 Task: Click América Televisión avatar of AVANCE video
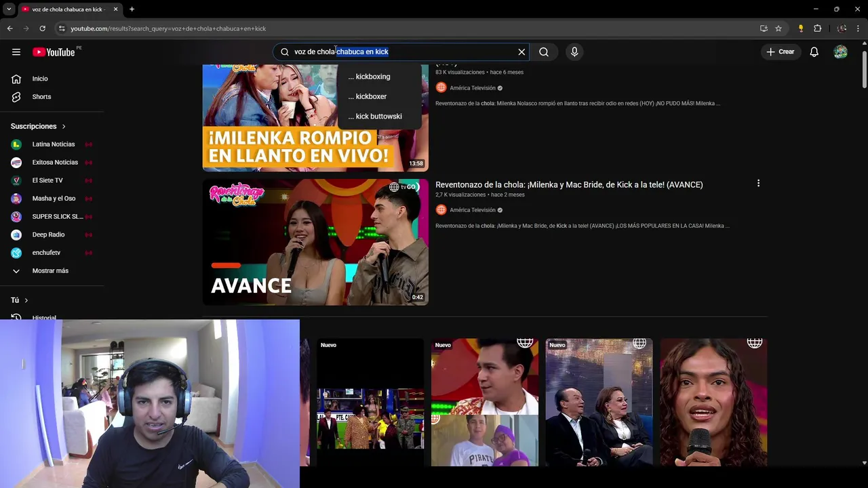point(441,210)
